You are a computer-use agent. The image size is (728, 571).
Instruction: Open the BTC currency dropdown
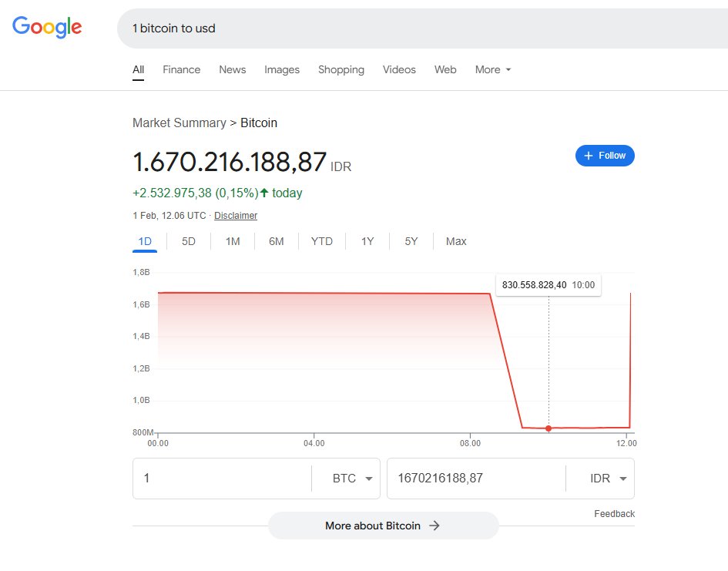[352, 479]
